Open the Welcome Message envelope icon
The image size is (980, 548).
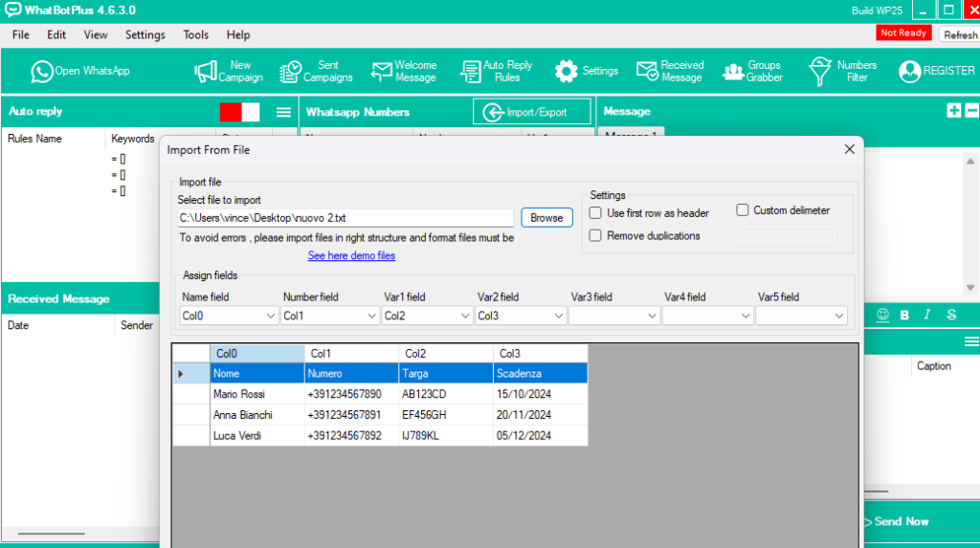[x=381, y=72]
